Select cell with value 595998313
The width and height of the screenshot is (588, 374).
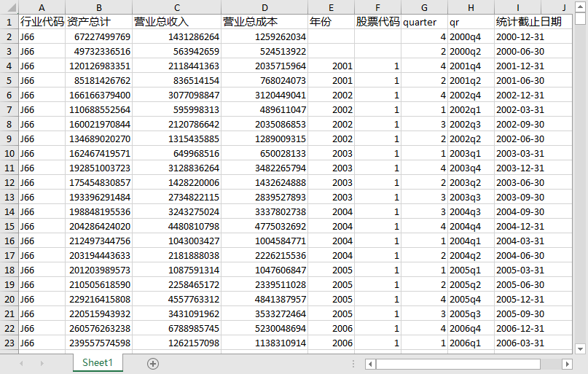coord(177,110)
